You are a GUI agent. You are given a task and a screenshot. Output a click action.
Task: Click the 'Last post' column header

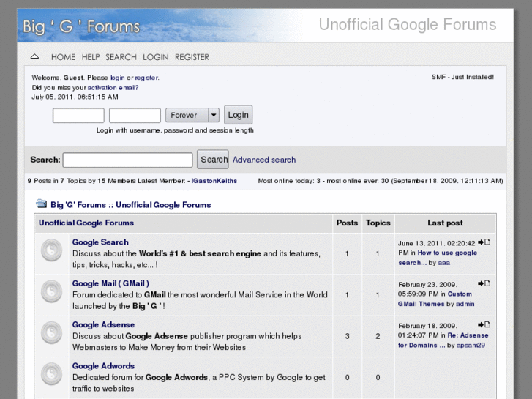tap(445, 223)
